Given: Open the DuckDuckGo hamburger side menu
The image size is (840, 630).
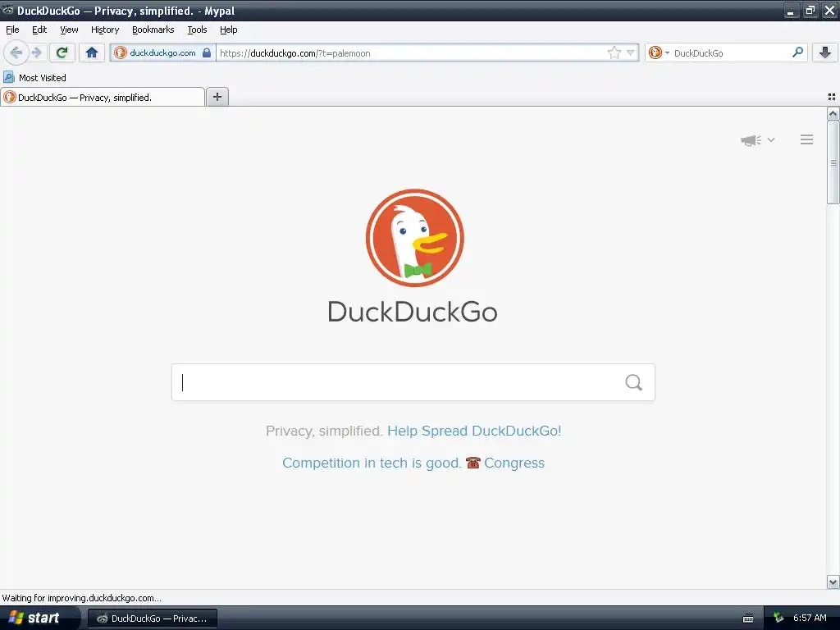Looking at the screenshot, I should click(x=807, y=139).
